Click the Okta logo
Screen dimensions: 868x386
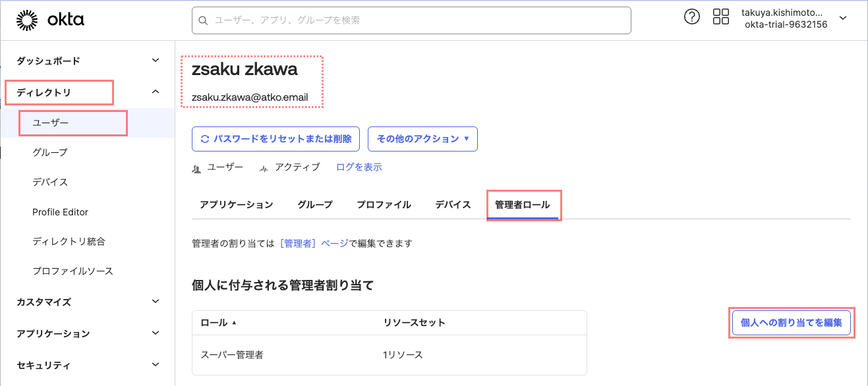tap(51, 20)
